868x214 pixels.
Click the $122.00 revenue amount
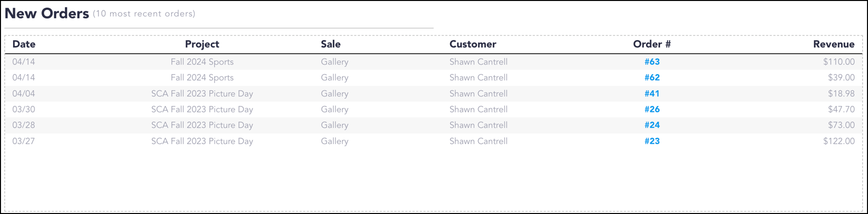(839, 141)
